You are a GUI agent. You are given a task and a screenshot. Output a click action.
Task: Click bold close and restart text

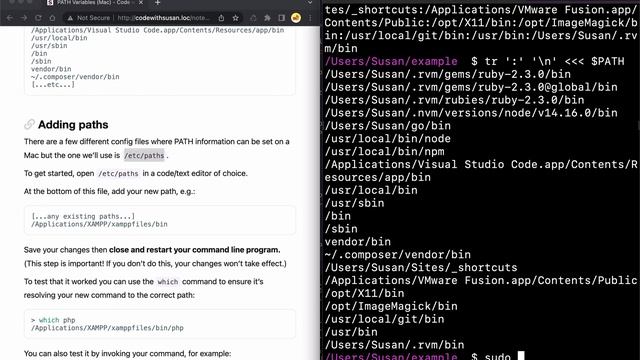click(194, 250)
